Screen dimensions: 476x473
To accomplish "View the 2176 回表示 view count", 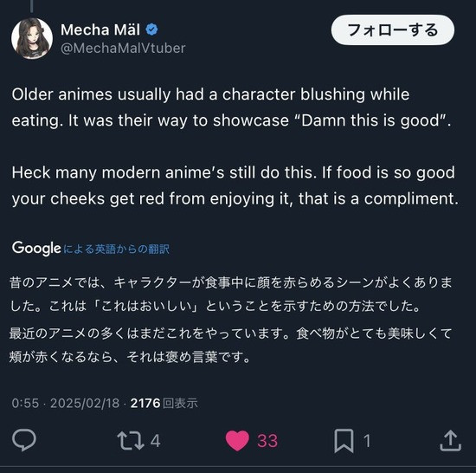I will click(x=164, y=403).
